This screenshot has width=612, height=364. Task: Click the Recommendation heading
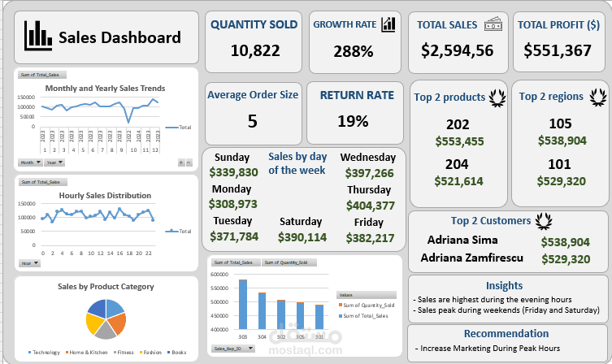pyautogui.click(x=506, y=334)
